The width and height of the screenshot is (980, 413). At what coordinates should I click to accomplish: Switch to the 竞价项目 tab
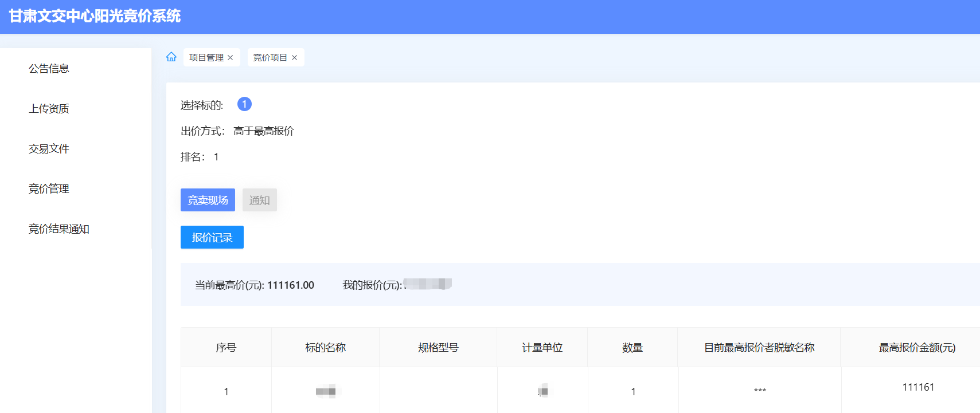[x=270, y=58]
